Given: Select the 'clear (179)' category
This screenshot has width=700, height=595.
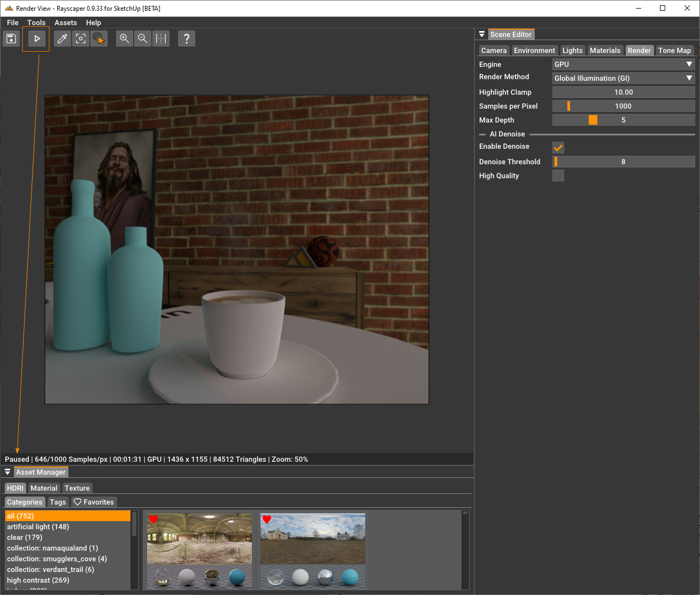Looking at the screenshot, I should point(67,537).
